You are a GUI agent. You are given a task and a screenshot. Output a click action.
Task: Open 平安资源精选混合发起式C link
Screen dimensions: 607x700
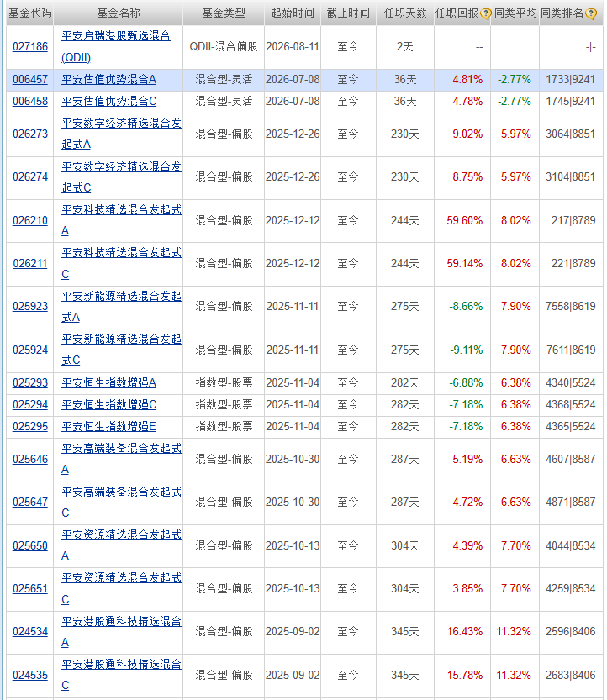tap(122, 588)
